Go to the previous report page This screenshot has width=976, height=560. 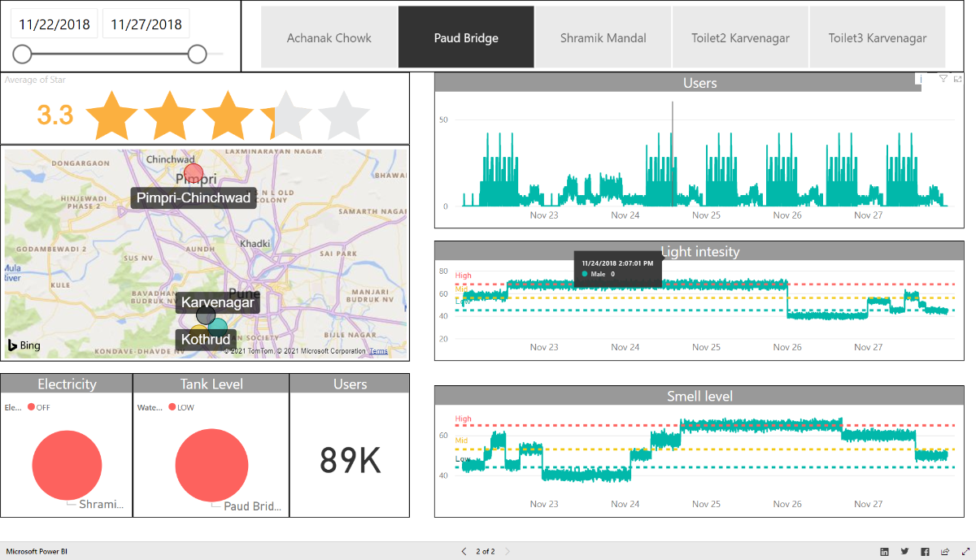(x=464, y=552)
